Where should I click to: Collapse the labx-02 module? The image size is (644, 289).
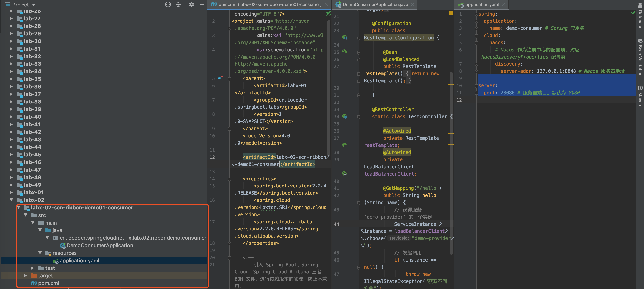pos(11,200)
